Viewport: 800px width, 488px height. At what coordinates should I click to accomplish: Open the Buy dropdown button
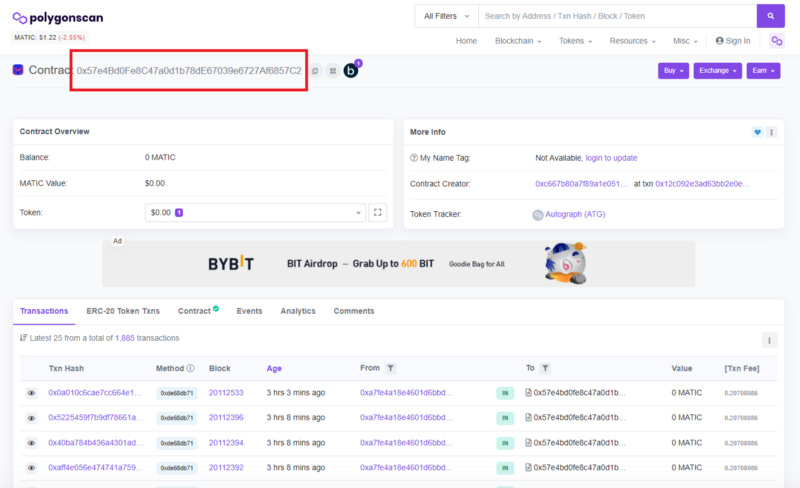coord(673,70)
